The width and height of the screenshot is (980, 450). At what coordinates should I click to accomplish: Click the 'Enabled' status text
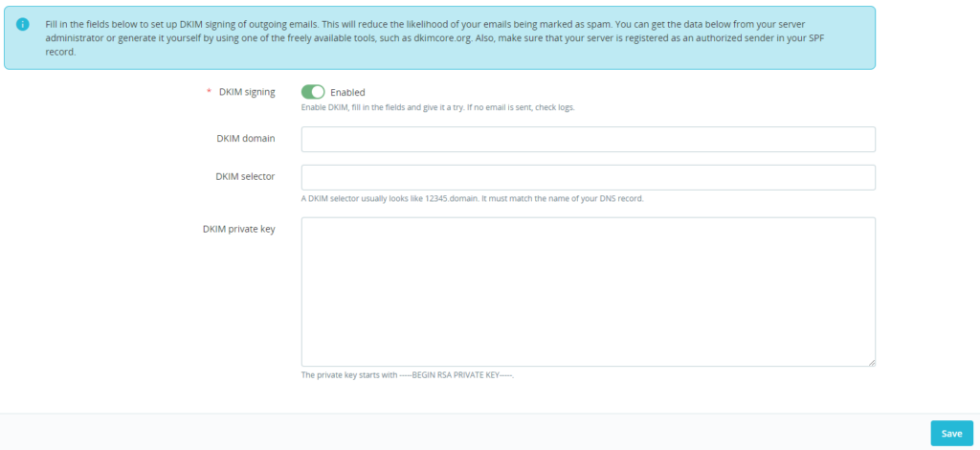[347, 93]
